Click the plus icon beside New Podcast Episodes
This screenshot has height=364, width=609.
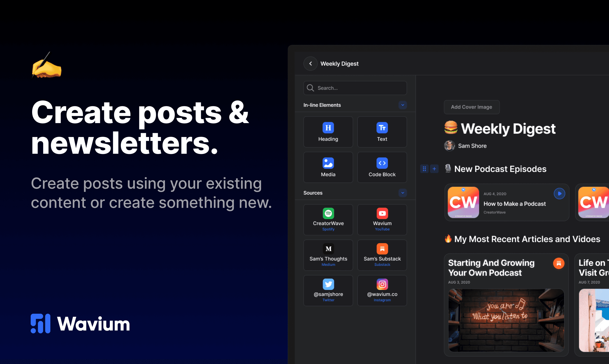pos(434,169)
